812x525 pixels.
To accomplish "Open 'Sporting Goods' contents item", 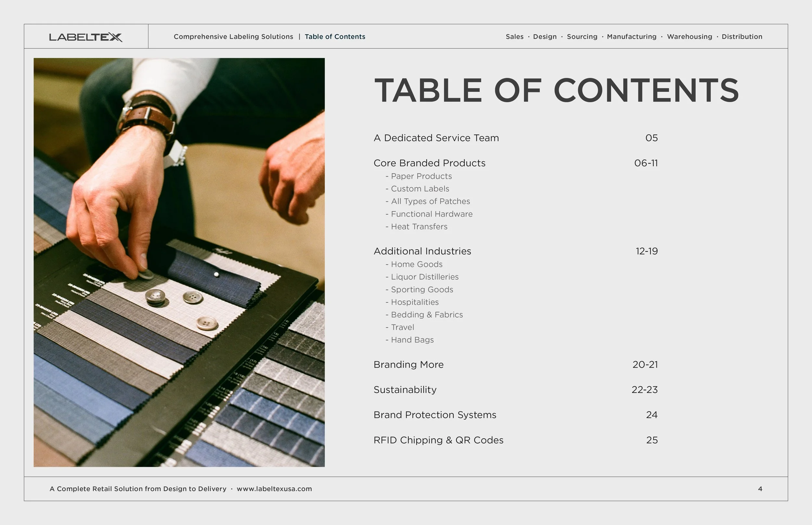I will [422, 289].
